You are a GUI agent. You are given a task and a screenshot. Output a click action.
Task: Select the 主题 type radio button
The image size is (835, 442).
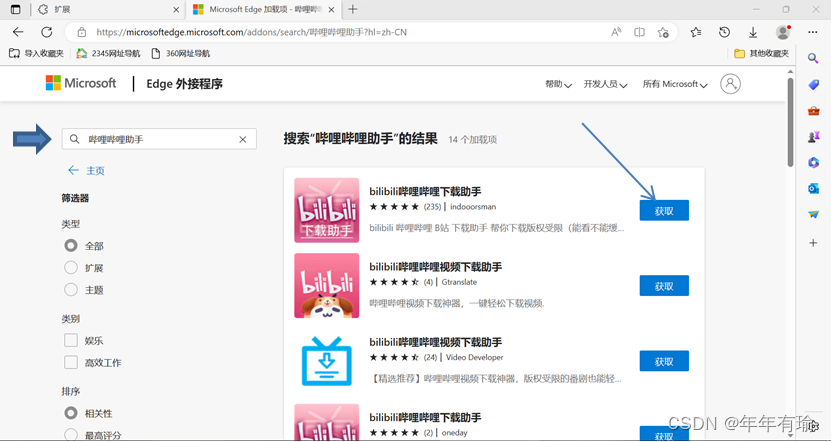(x=71, y=290)
